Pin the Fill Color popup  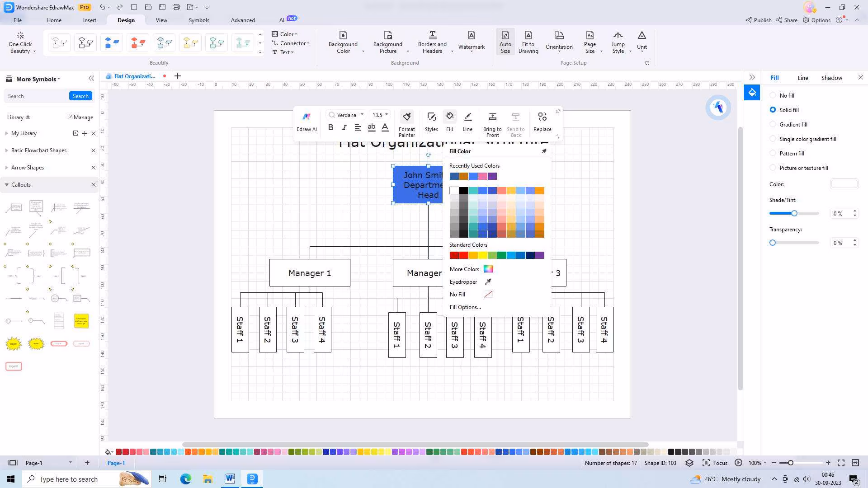click(x=544, y=151)
